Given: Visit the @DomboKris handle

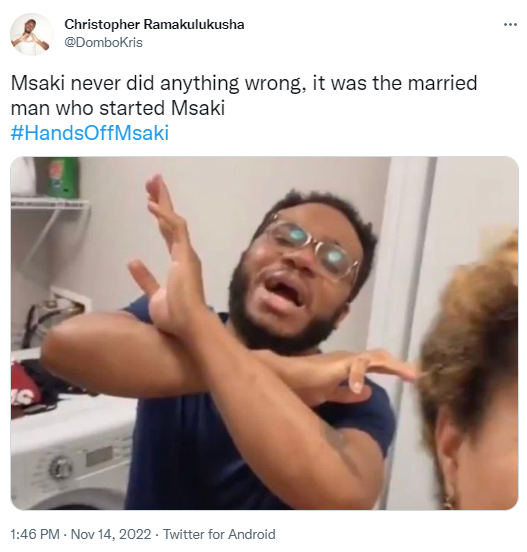Looking at the screenshot, I should (x=103, y=43).
